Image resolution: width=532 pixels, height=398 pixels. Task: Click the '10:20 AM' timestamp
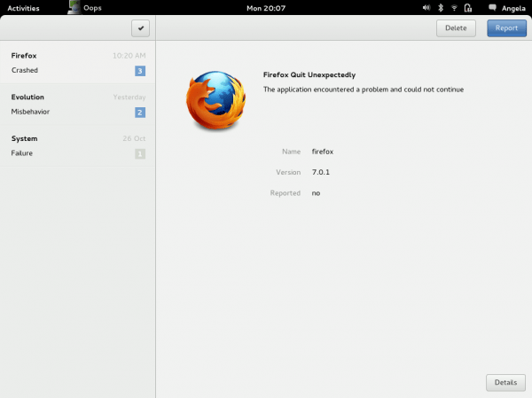click(129, 56)
